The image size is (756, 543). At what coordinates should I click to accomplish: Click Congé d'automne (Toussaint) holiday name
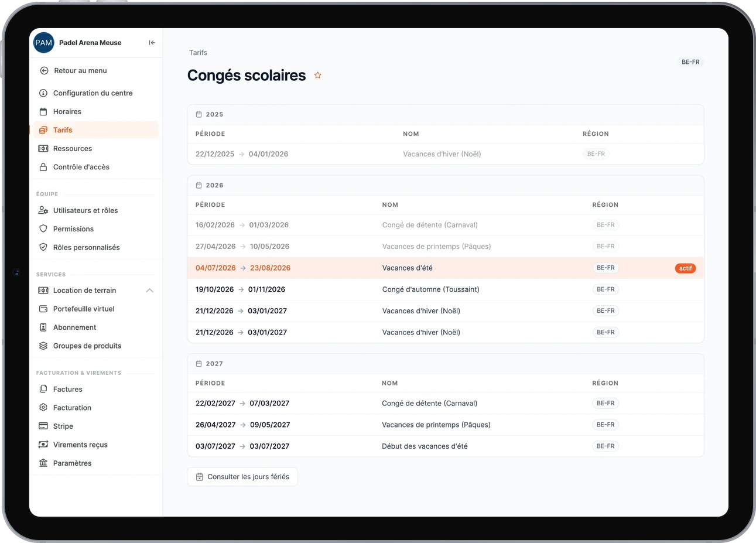pyautogui.click(x=431, y=289)
